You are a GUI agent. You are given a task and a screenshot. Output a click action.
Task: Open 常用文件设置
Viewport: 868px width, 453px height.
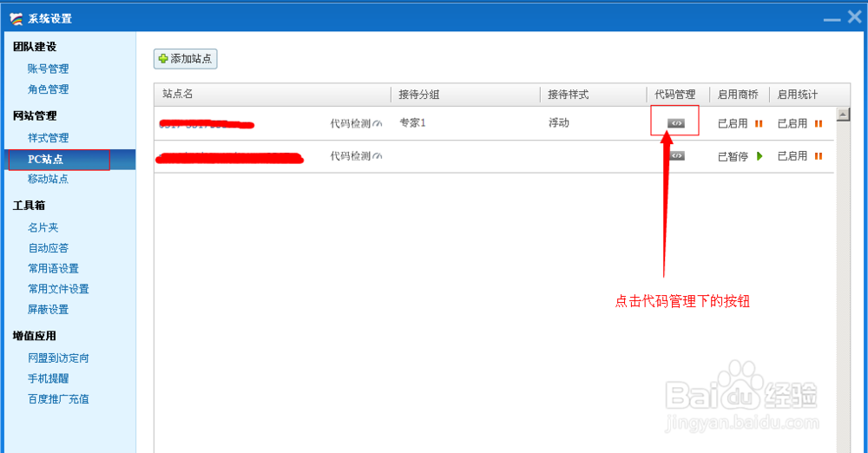click(x=58, y=289)
